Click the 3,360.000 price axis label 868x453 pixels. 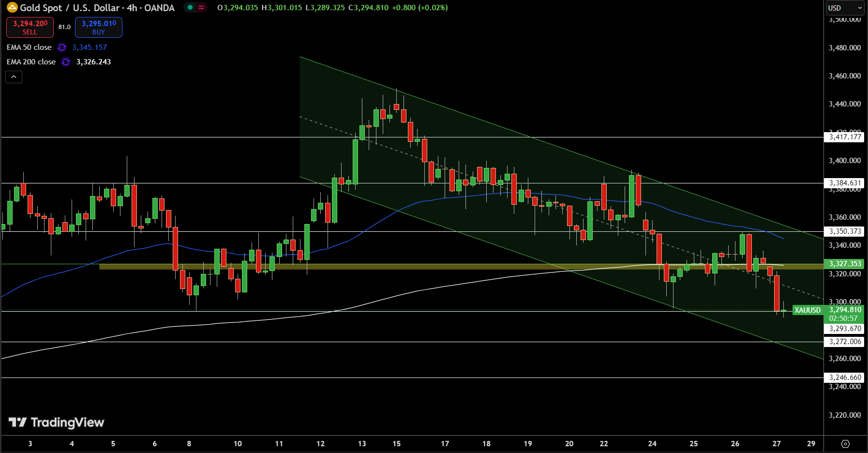(845, 217)
